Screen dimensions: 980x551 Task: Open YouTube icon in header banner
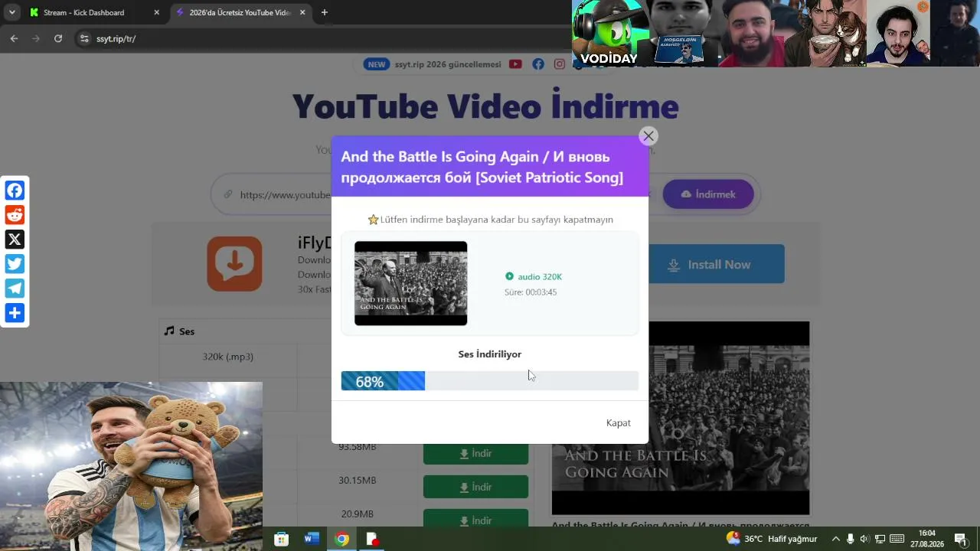tap(515, 64)
